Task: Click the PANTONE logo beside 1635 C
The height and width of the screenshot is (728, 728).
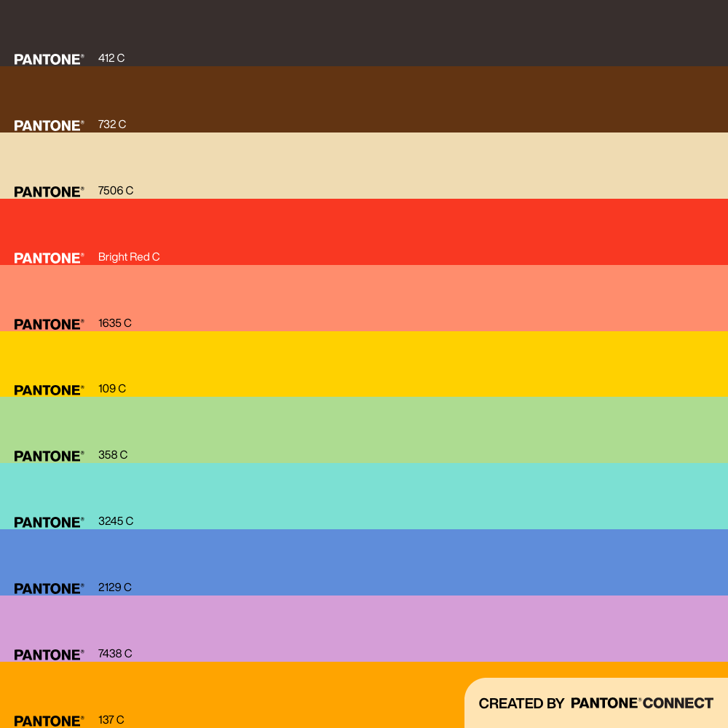Action: tap(50, 325)
